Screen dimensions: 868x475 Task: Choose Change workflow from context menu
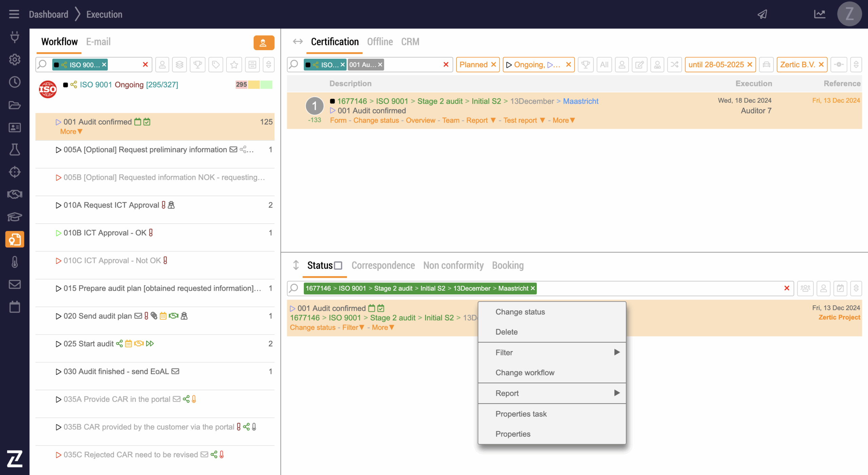pos(525,373)
